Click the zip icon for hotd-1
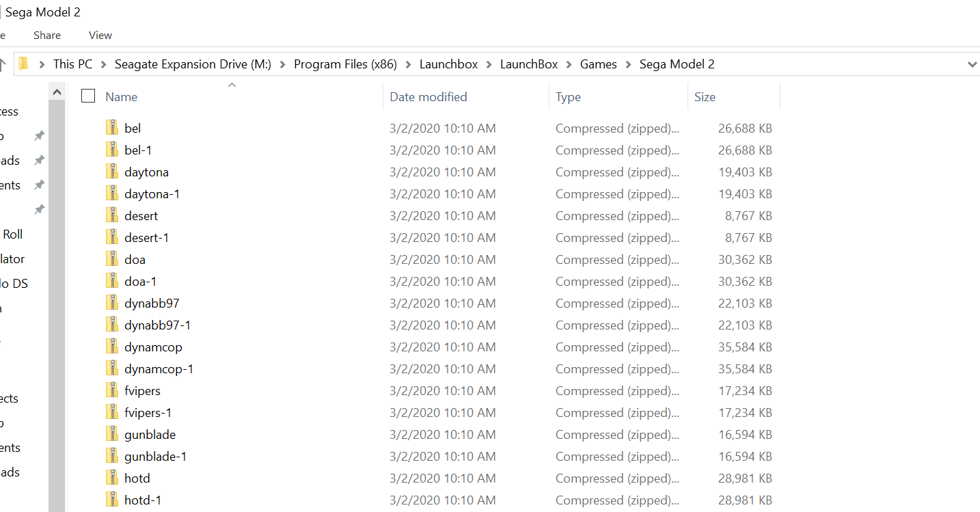 coord(112,500)
